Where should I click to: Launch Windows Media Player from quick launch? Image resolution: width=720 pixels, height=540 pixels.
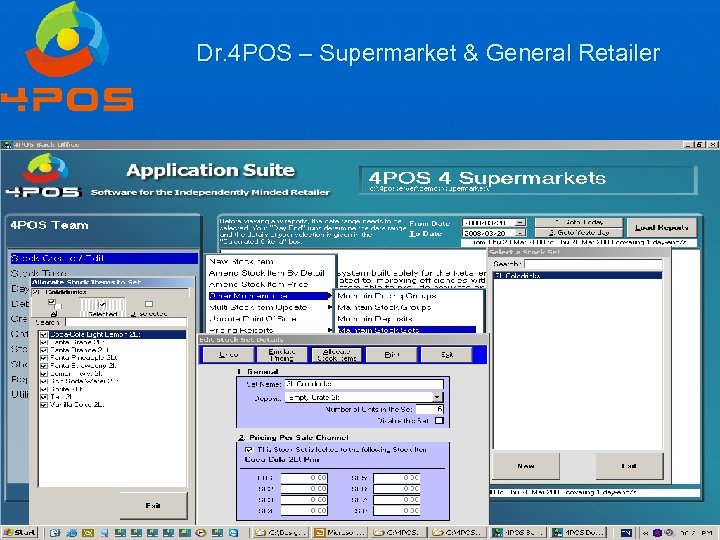pyautogui.click(x=201, y=533)
